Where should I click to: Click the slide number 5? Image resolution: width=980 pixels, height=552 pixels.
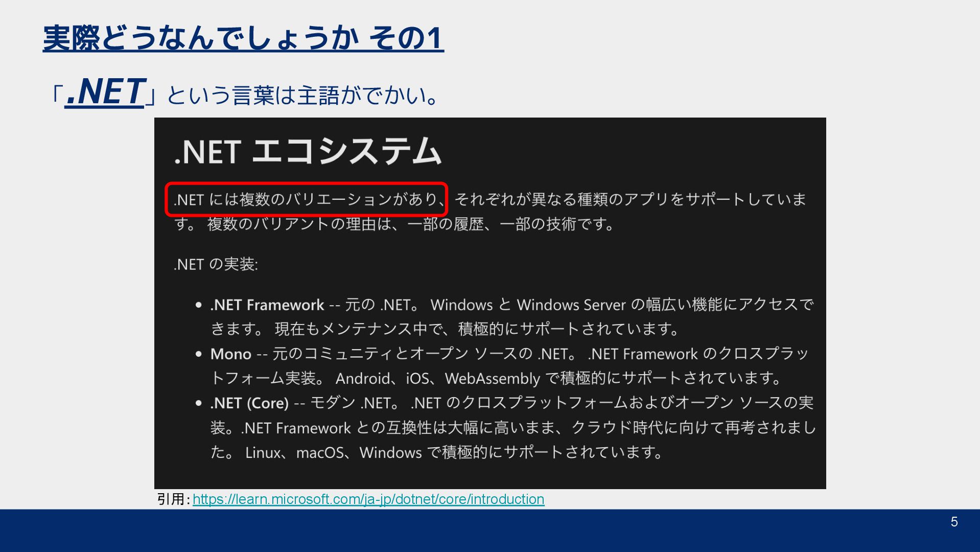point(954,522)
